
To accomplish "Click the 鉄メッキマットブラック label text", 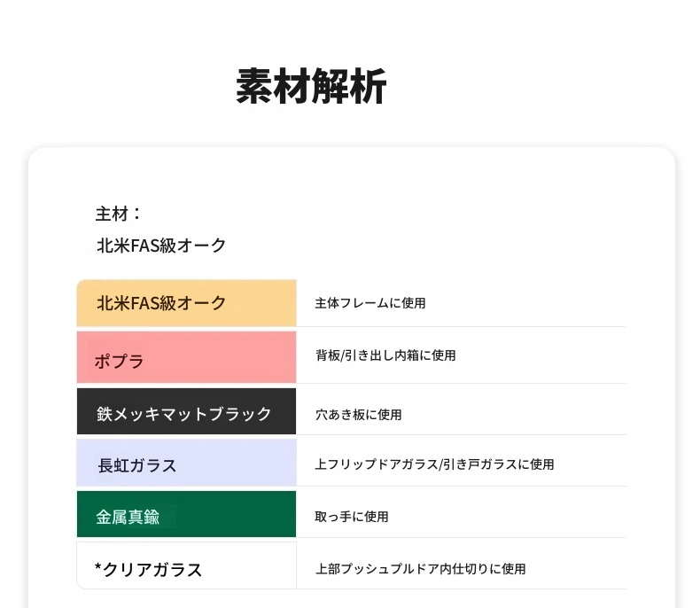I will 184,414.
